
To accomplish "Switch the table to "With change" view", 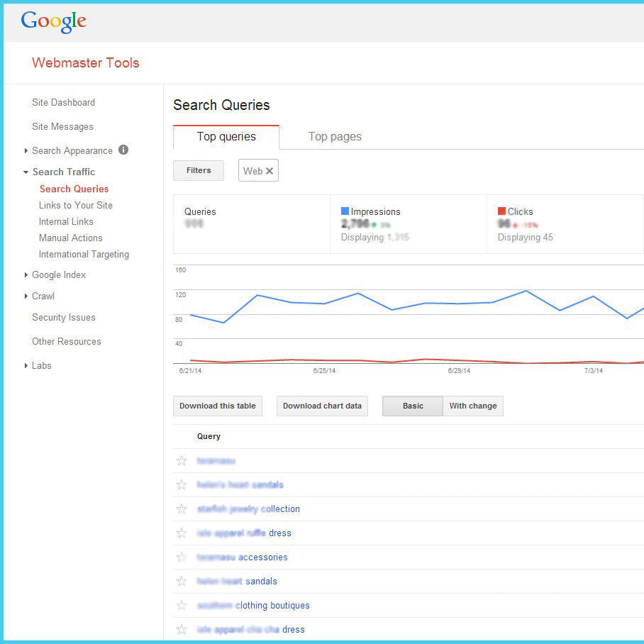I will point(473,406).
